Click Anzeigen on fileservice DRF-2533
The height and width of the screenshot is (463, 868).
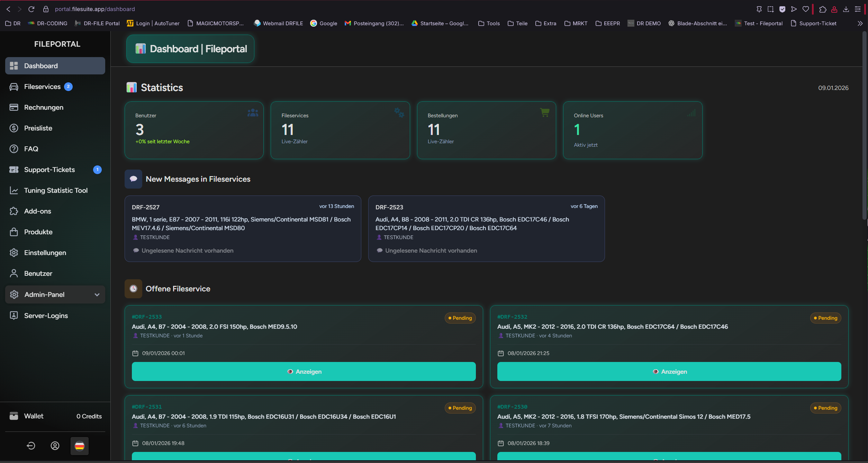coord(304,371)
